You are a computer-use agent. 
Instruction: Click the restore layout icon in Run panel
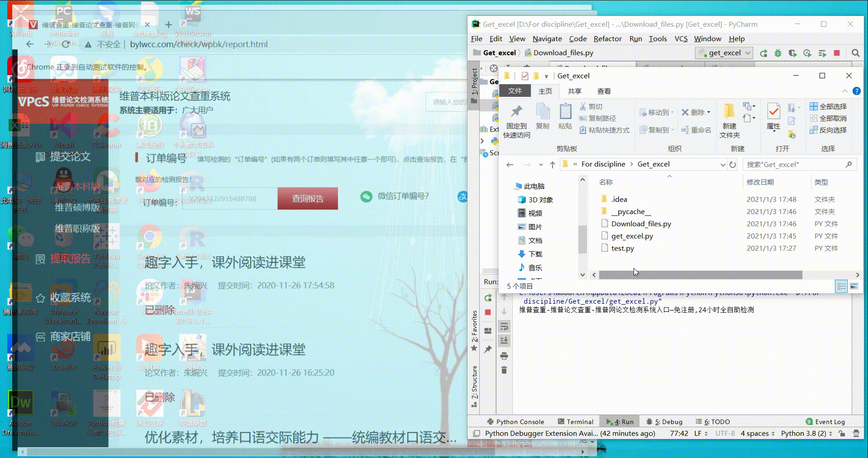pyautogui.click(x=488, y=331)
